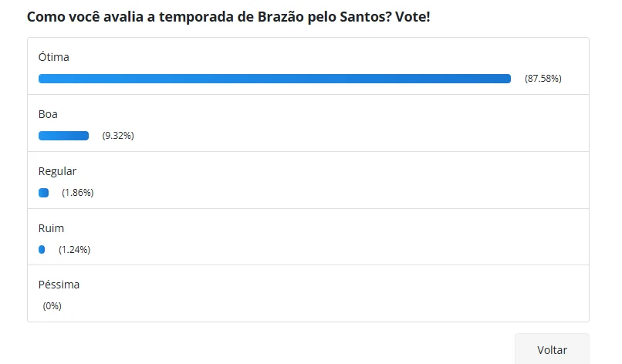Viewport: 622px width, 364px height.
Task: Click "Vote!" at the heading's end
Action: click(x=413, y=16)
